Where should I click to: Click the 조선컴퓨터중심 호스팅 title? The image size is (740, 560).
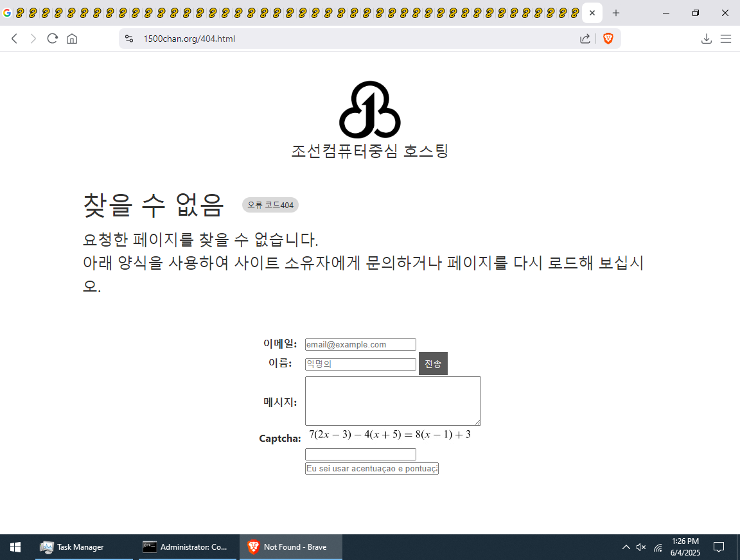coord(370,151)
